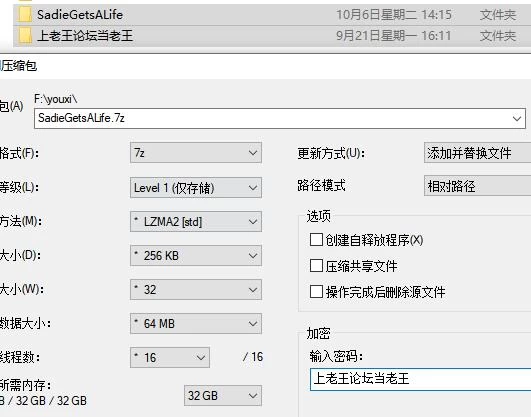Screen dimensions: 531x417
Task: Open the 64 MB solid block size dropdown
Action: click(196, 324)
